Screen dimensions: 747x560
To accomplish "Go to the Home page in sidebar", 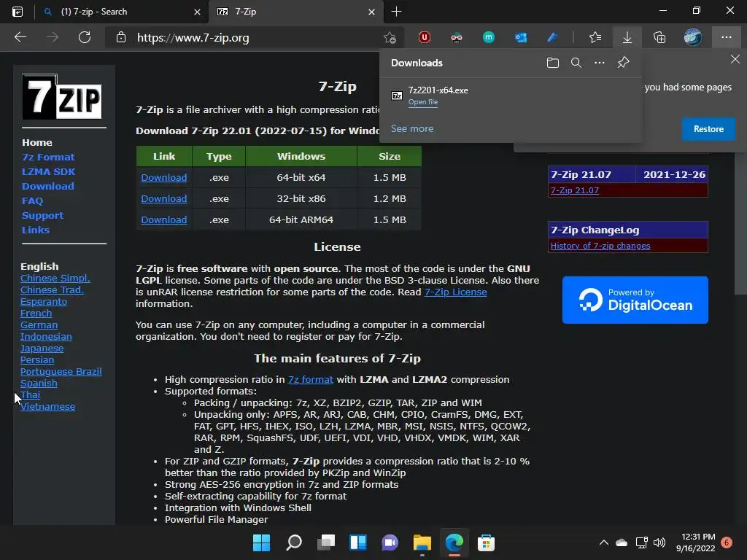I will tap(37, 142).
